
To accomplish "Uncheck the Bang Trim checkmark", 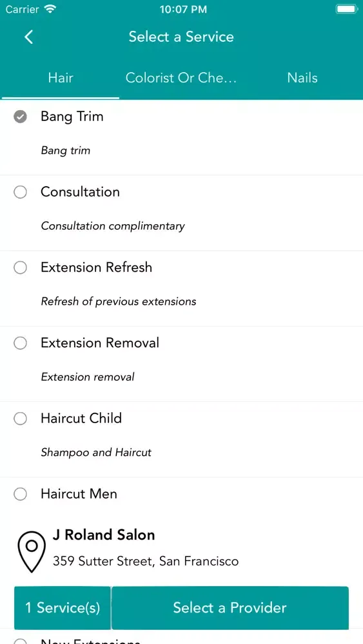I will point(20,117).
